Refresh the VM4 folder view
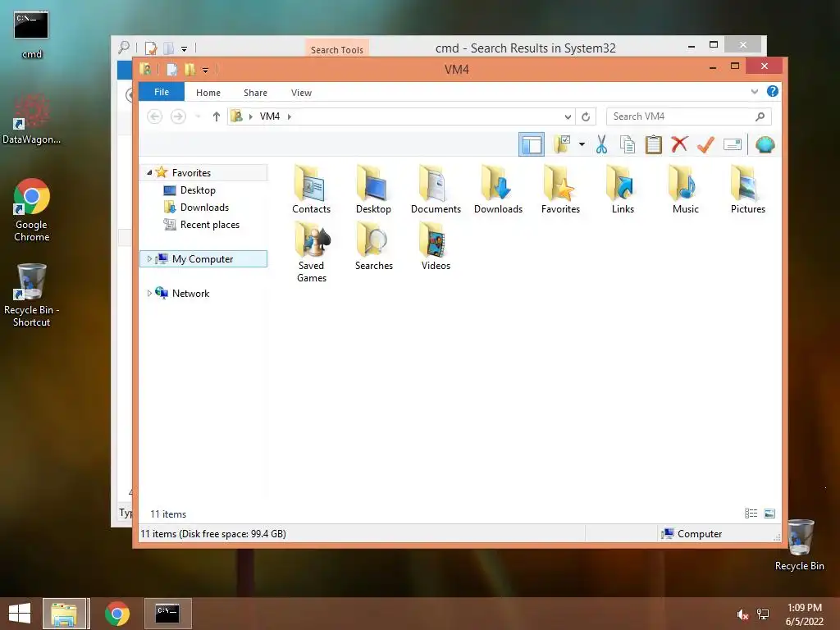 [x=586, y=116]
